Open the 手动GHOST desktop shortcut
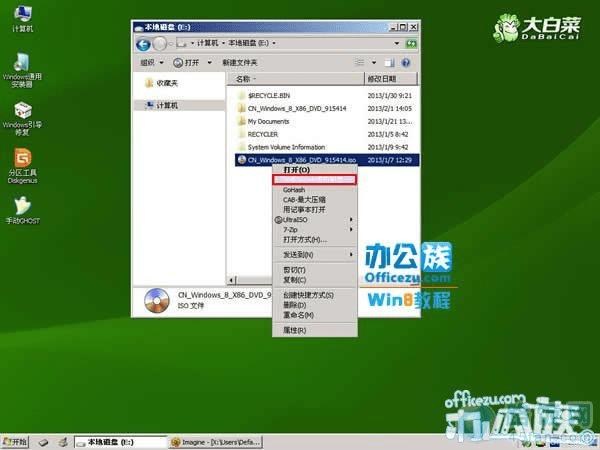This screenshot has height=450, width=600. tap(23, 210)
